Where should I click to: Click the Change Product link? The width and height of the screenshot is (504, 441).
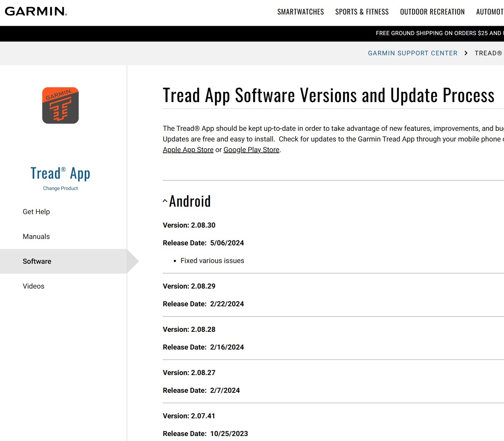pyautogui.click(x=60, y=188)
